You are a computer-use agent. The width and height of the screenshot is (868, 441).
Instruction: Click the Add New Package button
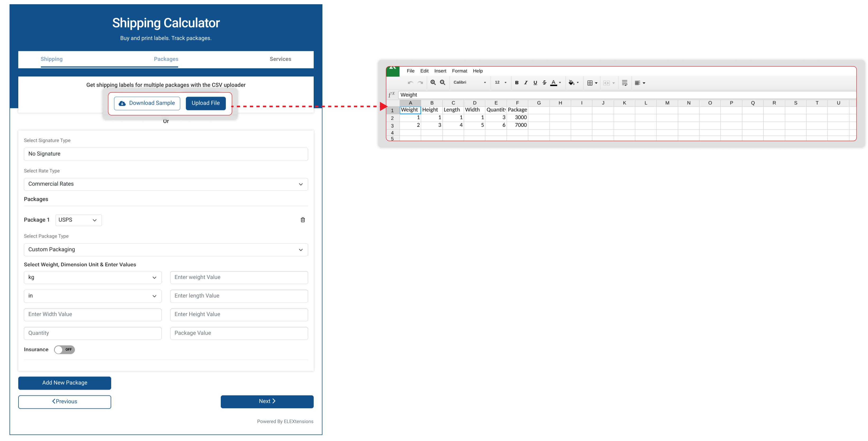64,383
